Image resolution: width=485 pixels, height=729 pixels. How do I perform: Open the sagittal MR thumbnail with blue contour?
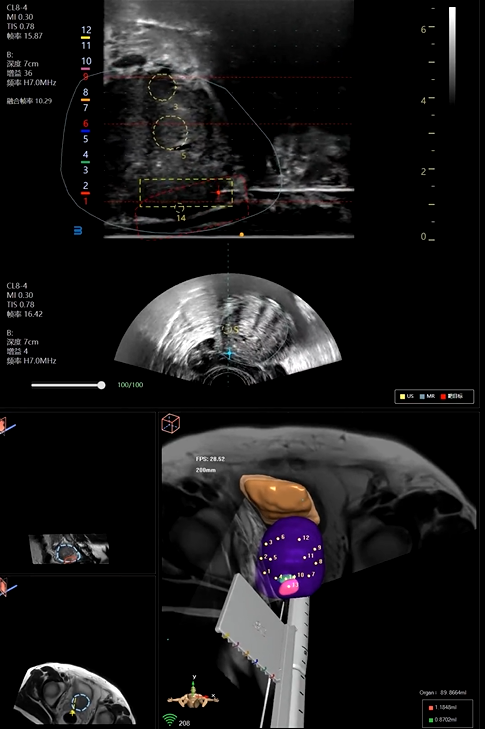[x=69, y=549]
